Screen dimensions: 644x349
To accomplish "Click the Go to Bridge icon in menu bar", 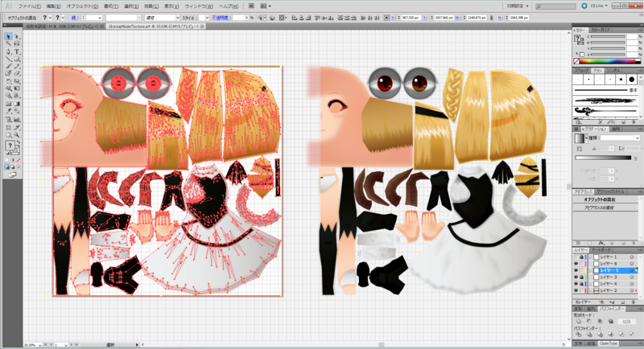I will [x=251, y=6].
